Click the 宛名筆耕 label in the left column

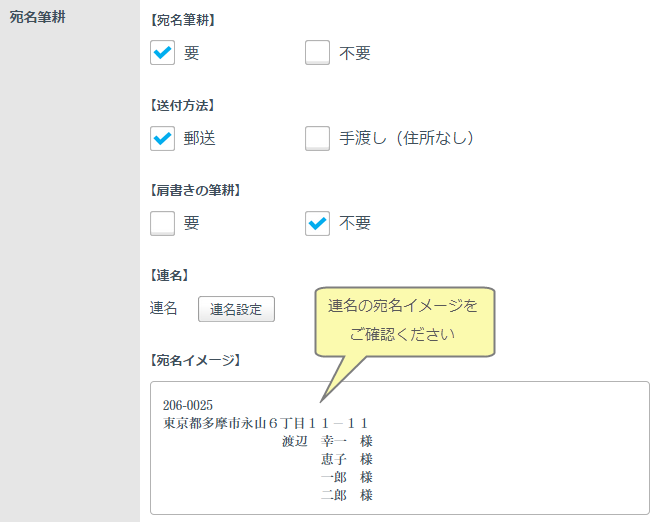(x=38, y=17)
